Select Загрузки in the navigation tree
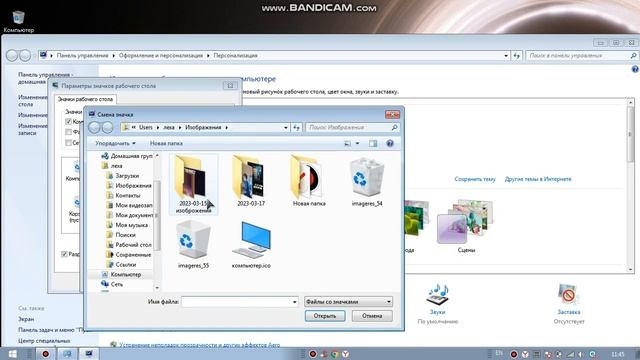Screen dimensions: 640x360 (127, 176)
